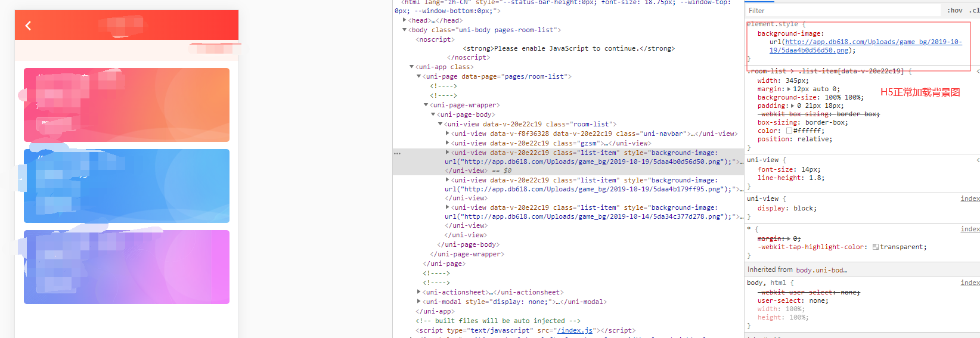
Task: Select the strong 'Please enable JavaScript' line
Action: 569,48
